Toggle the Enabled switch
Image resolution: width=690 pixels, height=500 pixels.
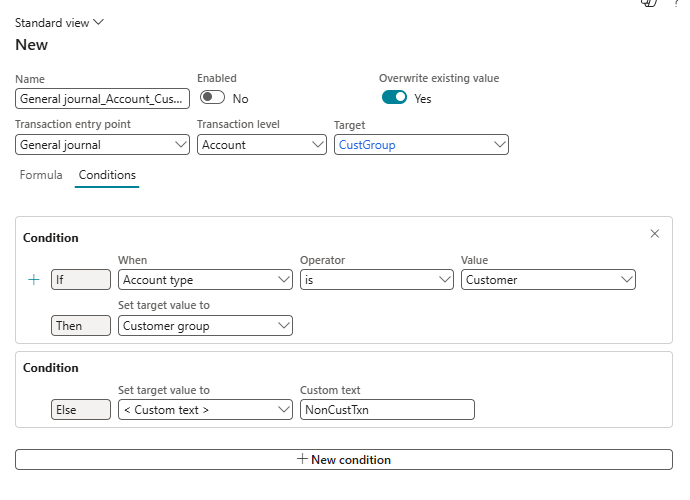212,98
